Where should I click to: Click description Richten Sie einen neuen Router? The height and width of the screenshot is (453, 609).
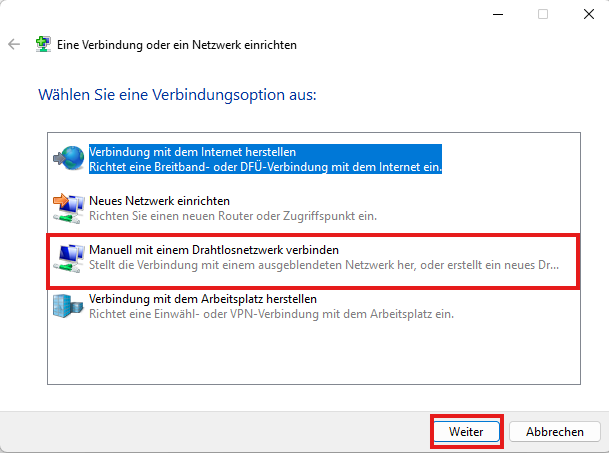click(x=233, y=216)
